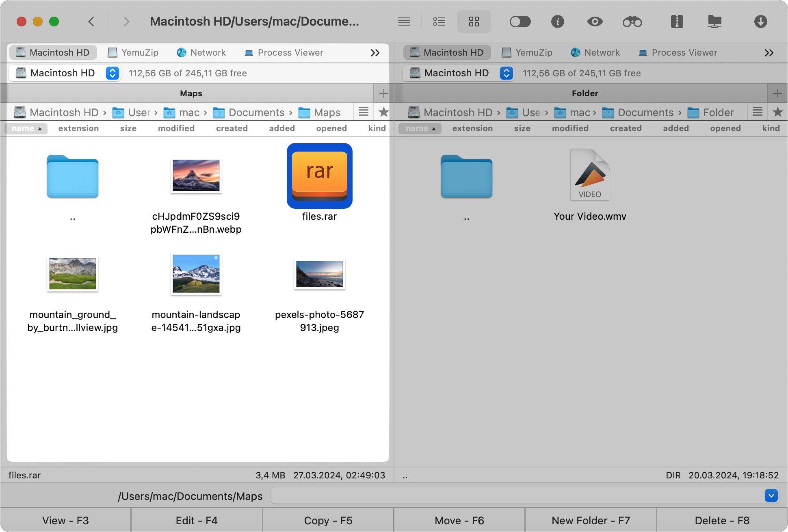Switch to the Process Viewer tab
This screenshot has height=532, width=788.
284,52
